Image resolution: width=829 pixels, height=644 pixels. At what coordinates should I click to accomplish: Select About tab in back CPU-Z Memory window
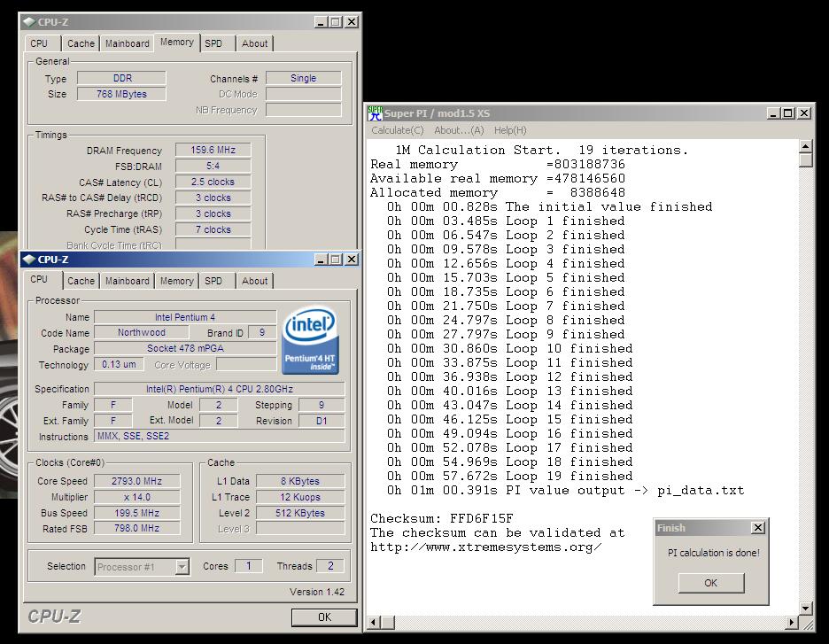tap(255, 43)
